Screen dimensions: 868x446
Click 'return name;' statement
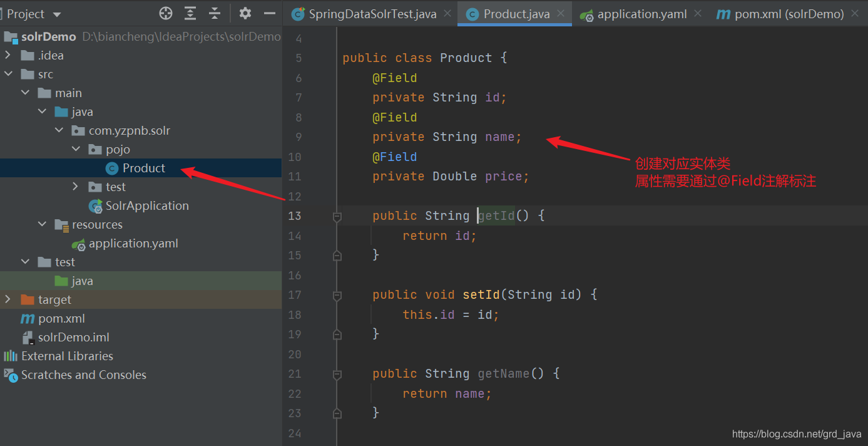click(x=447, y=394)
